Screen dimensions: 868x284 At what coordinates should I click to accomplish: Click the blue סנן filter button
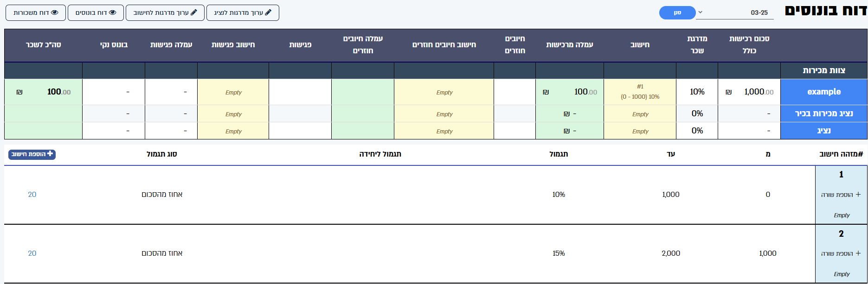[677, 13]
